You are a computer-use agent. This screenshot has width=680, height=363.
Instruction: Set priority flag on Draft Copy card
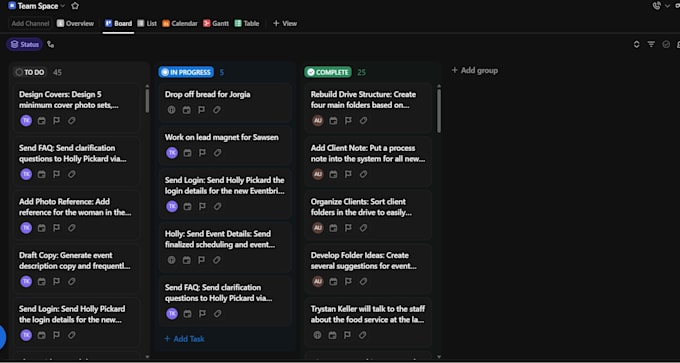click(56, 281)
